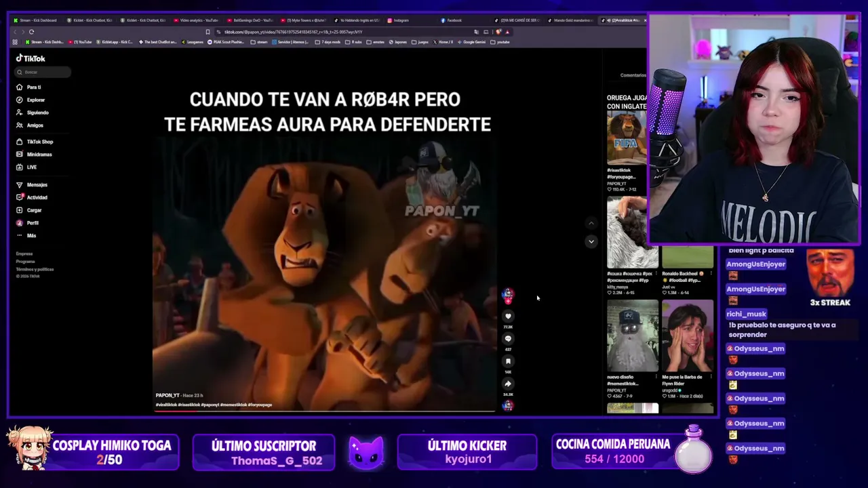Open the video comments bubble icon
868x488 pixels.
(508, 339)
